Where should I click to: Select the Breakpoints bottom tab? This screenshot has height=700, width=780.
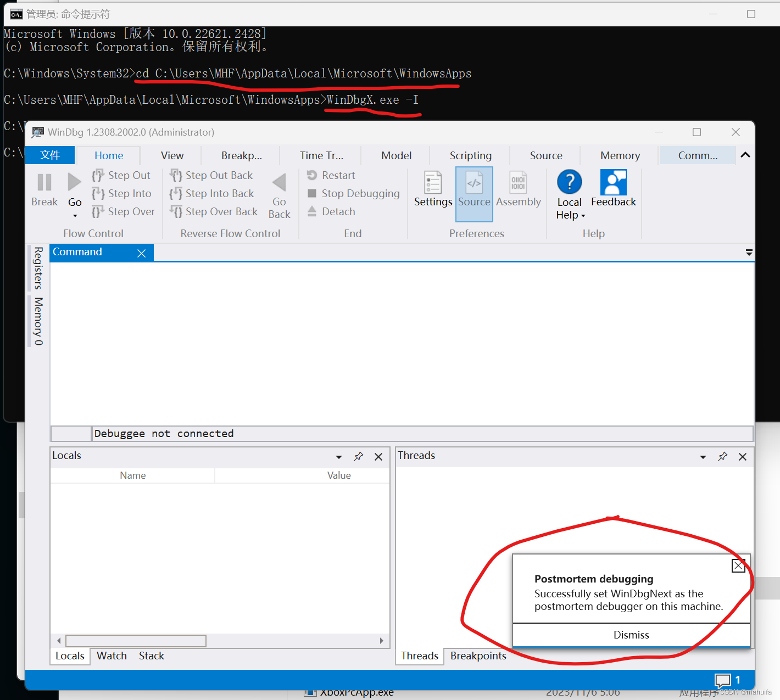click(x=478, y=656)
